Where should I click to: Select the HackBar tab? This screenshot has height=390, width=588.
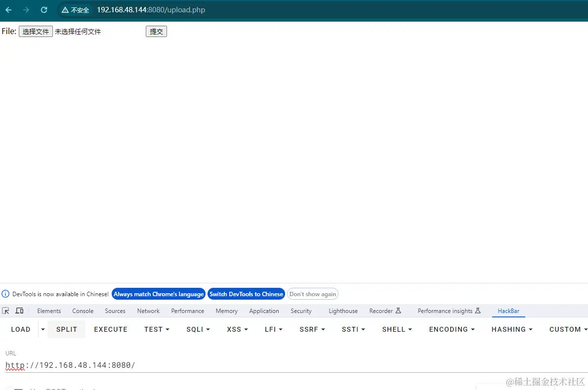pyautogui.click(x=508, y=311)
